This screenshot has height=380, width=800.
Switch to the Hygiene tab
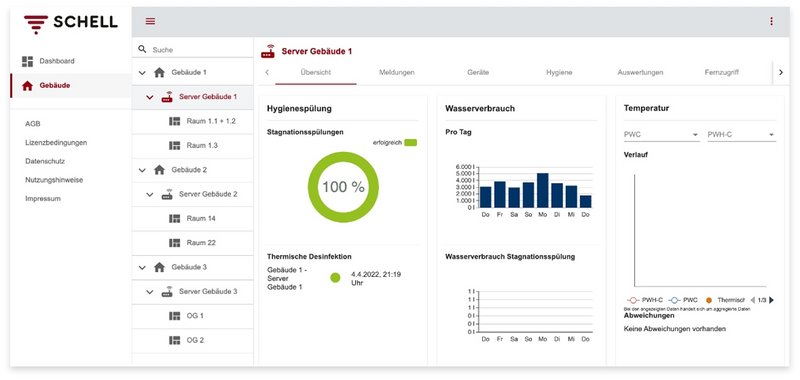[x=559, y=72]
